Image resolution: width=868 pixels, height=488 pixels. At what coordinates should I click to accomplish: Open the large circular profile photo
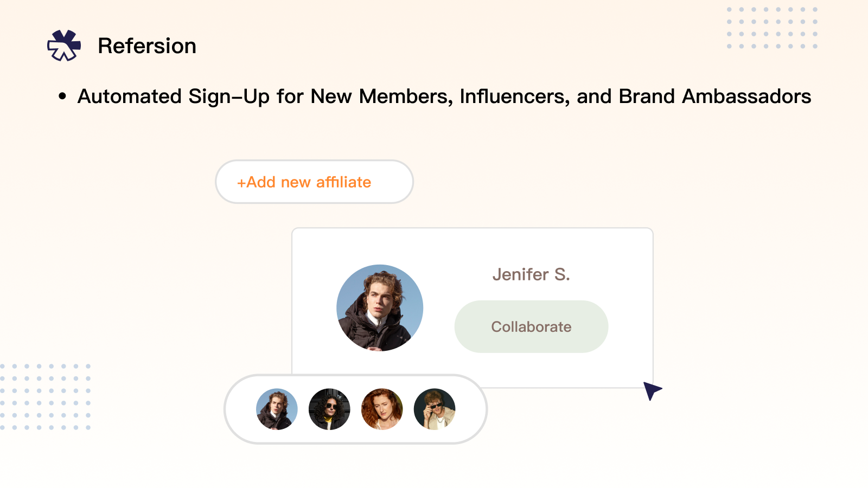(x=380, y=307)
